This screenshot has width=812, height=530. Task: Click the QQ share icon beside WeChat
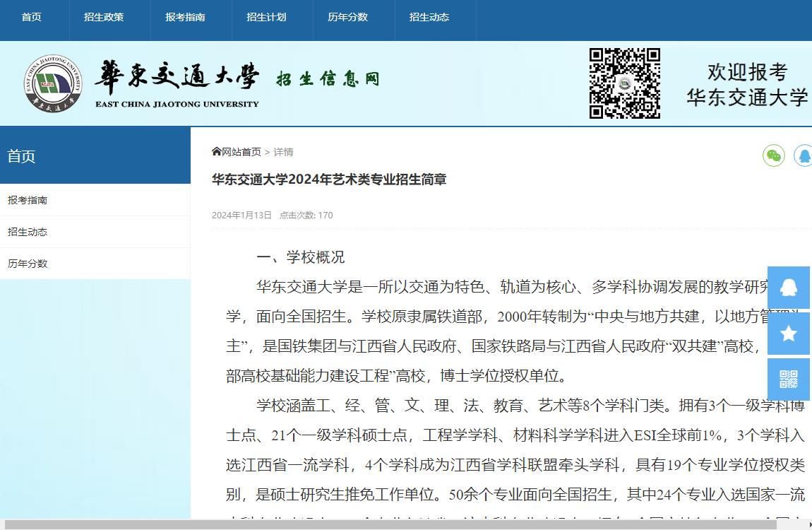804,155
